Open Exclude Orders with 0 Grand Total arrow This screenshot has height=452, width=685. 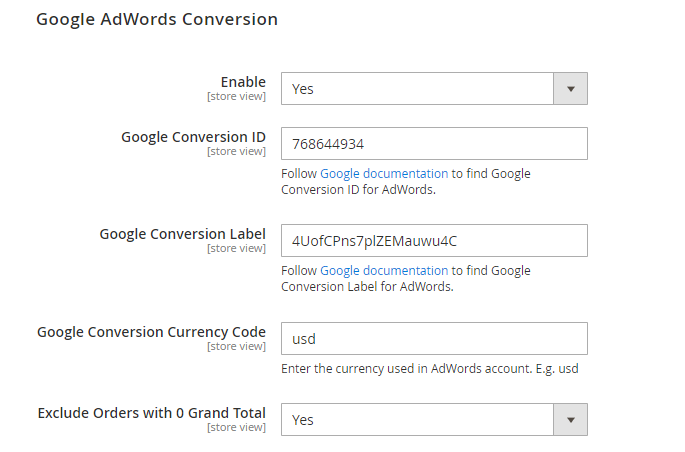click(570, 420)
